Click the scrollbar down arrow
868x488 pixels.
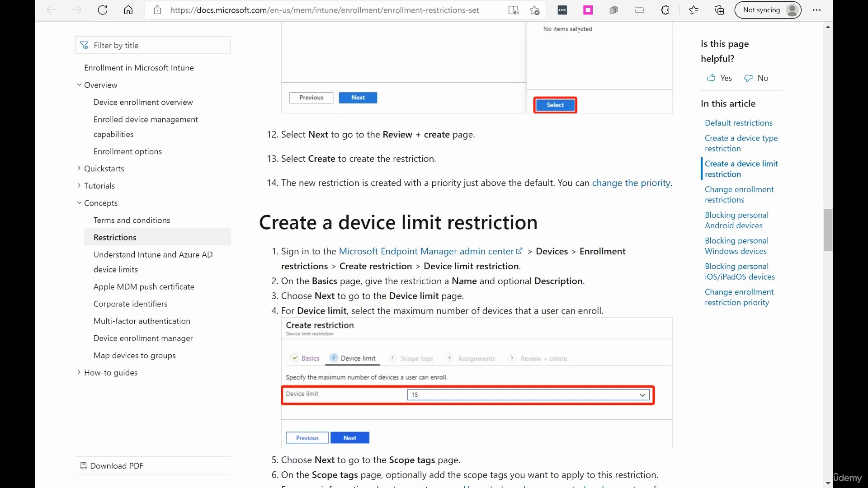point(828,483)
